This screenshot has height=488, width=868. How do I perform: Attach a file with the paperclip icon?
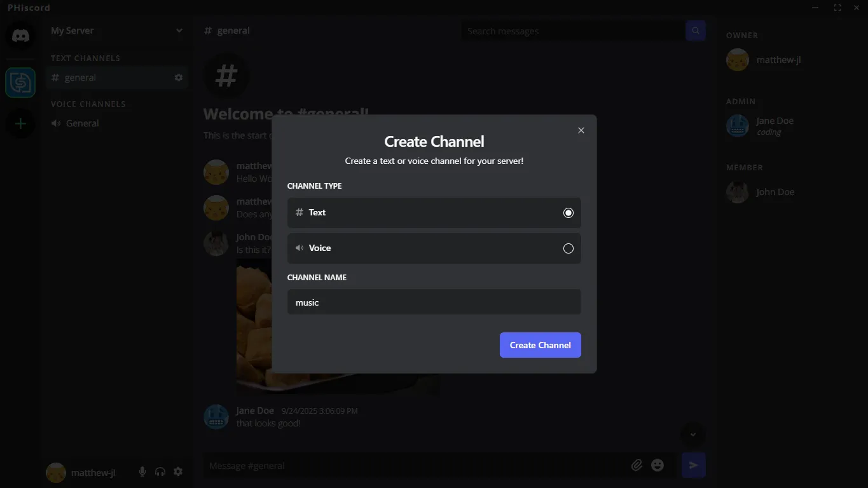[x=637, y=466]
